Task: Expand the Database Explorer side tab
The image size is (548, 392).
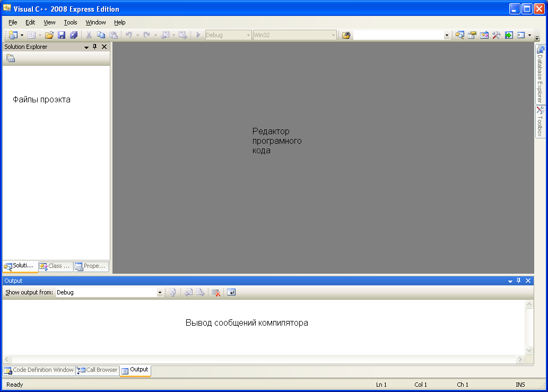Action: (540, 74)
